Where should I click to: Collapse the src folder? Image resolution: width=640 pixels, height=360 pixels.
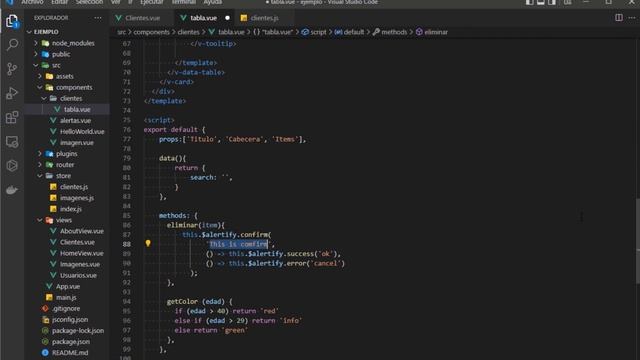pos(56,65)
